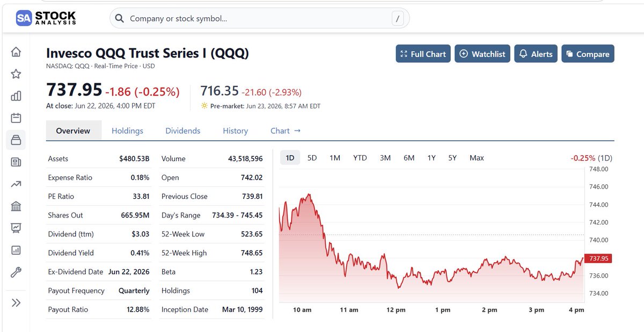
Task: Click the sun pre-market icon
Action: coord(204,106)
